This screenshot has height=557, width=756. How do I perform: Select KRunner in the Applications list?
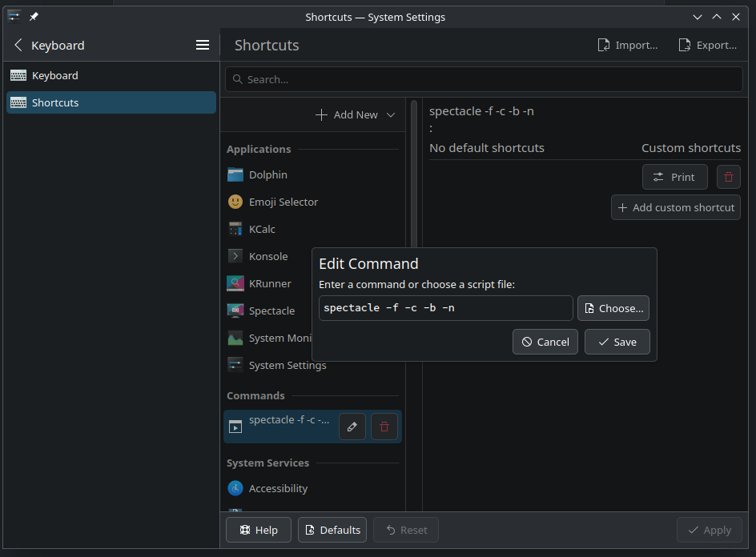267,284
